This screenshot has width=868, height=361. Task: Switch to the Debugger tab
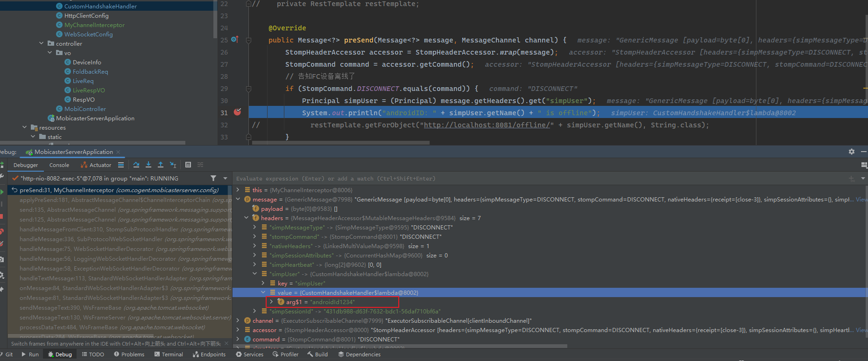(x=26, y=165)
